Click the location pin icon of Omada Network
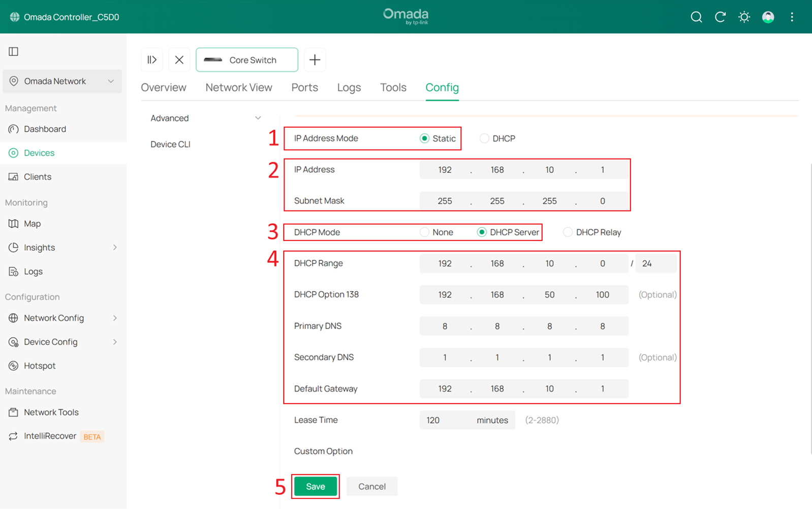 (x=14, y=81)
